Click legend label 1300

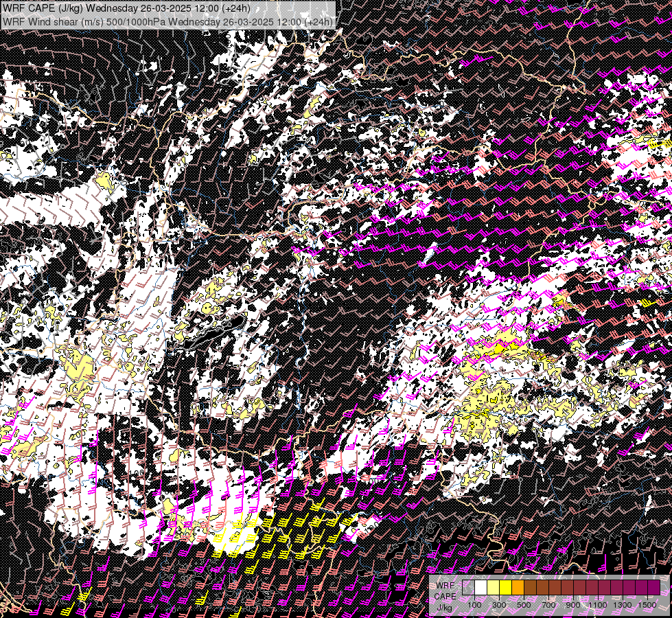pyautogui.click(x=623, y=605)
